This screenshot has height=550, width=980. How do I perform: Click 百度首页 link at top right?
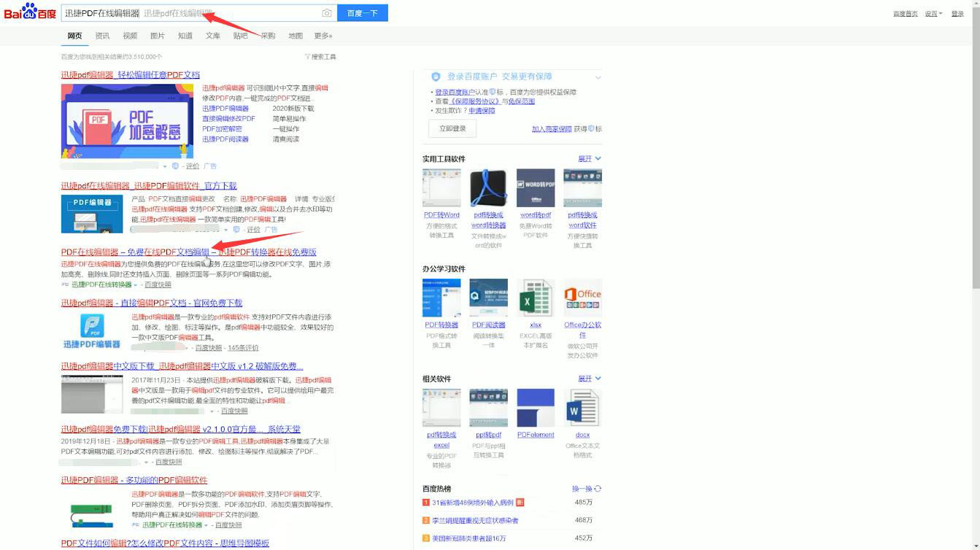pyautogui.click(x=905, y=14)
